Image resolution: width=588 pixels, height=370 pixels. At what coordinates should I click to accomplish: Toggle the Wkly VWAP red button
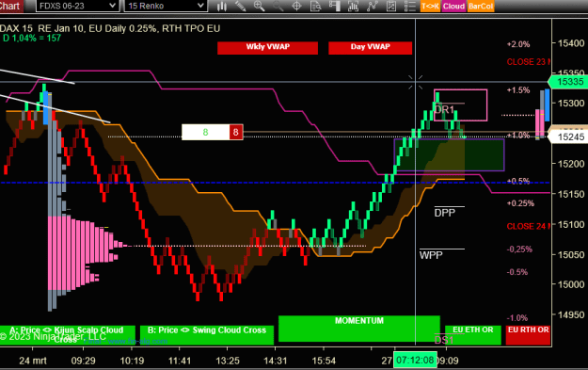267,48
